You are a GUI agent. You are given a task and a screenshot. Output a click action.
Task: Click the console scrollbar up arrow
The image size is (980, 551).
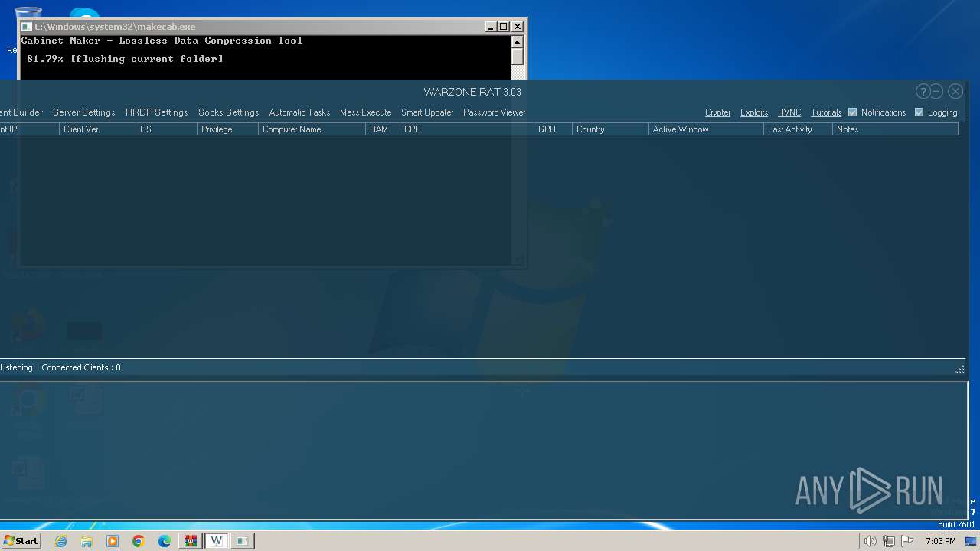(x=518, y=41)
